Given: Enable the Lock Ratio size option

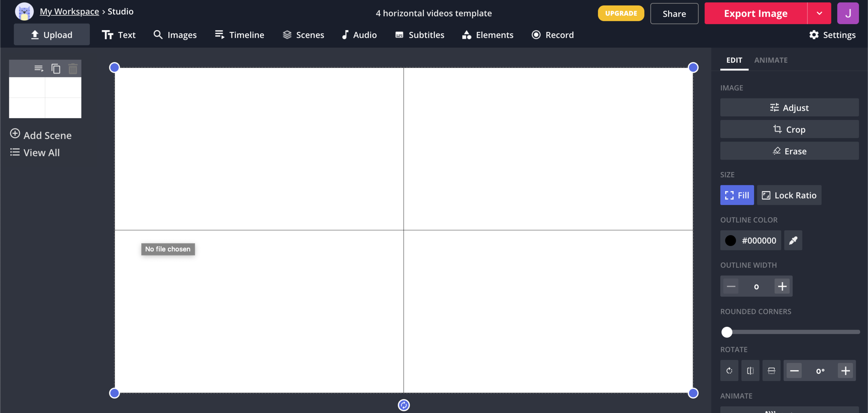Looking at the screenshot, I should 789,195.
